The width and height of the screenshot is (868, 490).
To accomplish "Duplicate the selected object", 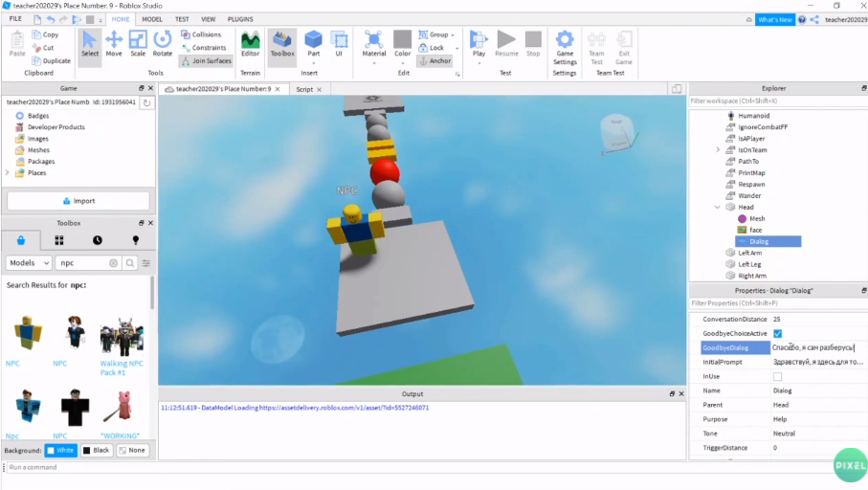I will click(x=52, y=61).
